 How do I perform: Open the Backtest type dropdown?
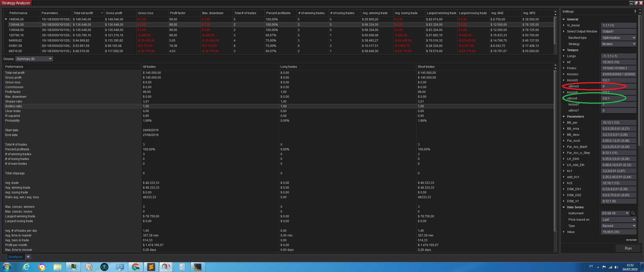coord(618,38)
